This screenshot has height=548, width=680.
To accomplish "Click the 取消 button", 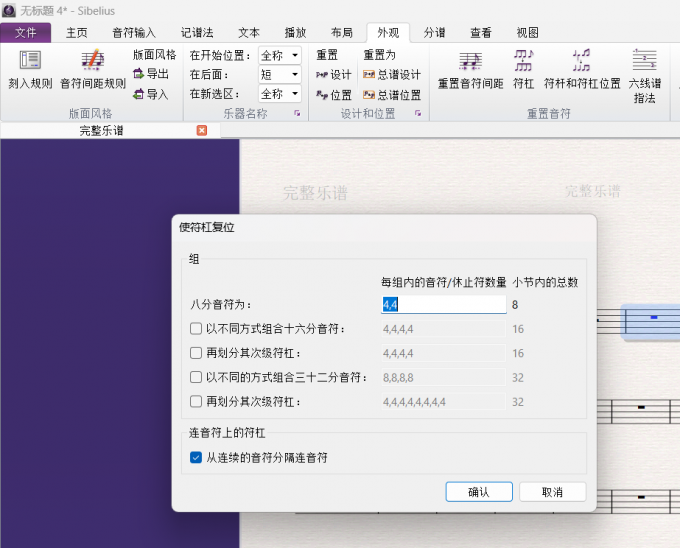I will click(552, 492).
